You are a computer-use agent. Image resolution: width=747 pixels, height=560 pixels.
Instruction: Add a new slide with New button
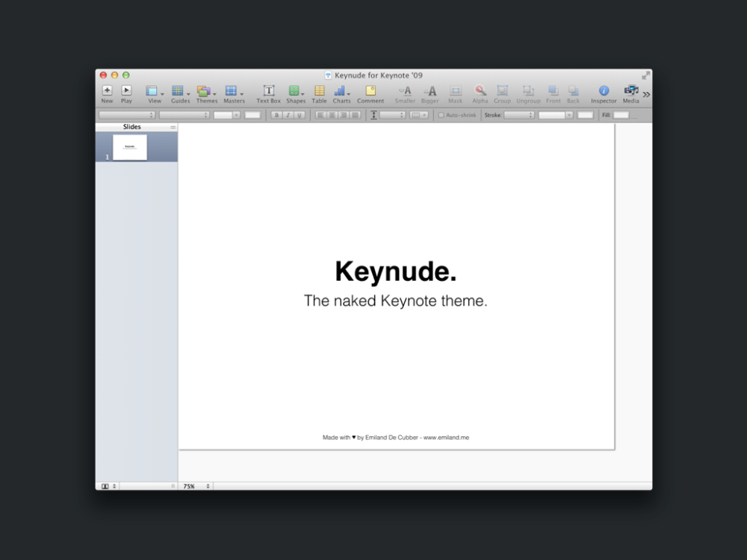tap(107, 94)
